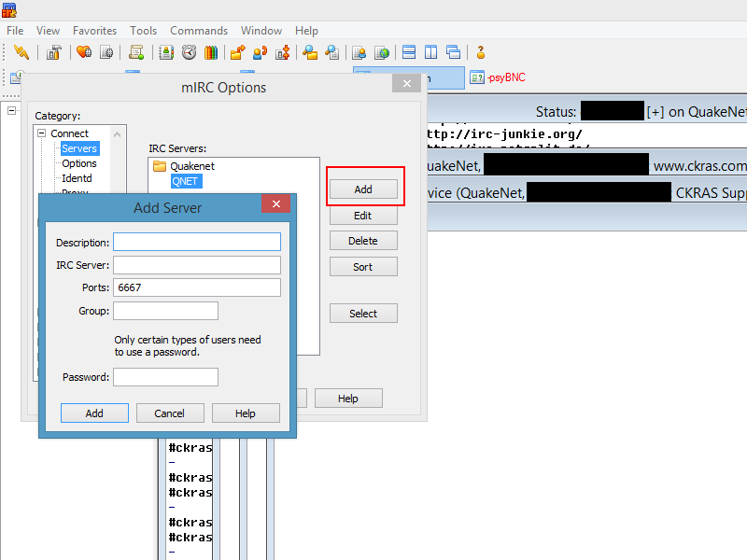Open the View menu

click(49, 31)
